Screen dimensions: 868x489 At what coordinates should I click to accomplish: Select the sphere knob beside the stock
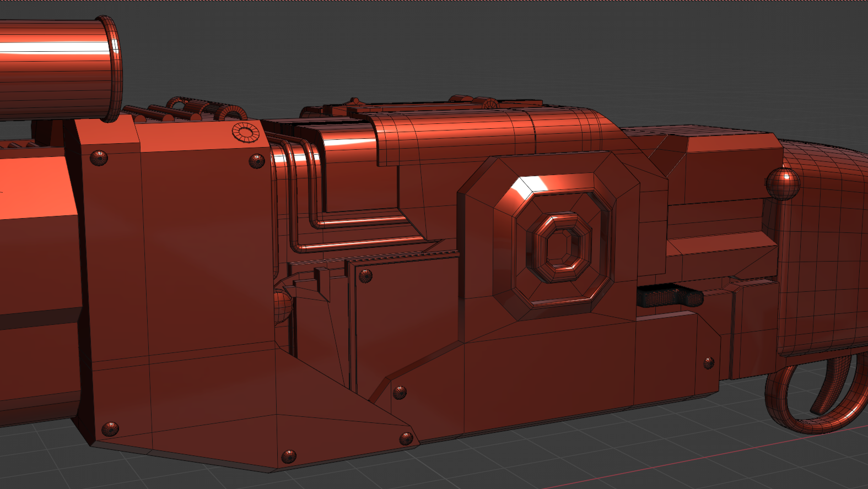[x=783, y=183]
